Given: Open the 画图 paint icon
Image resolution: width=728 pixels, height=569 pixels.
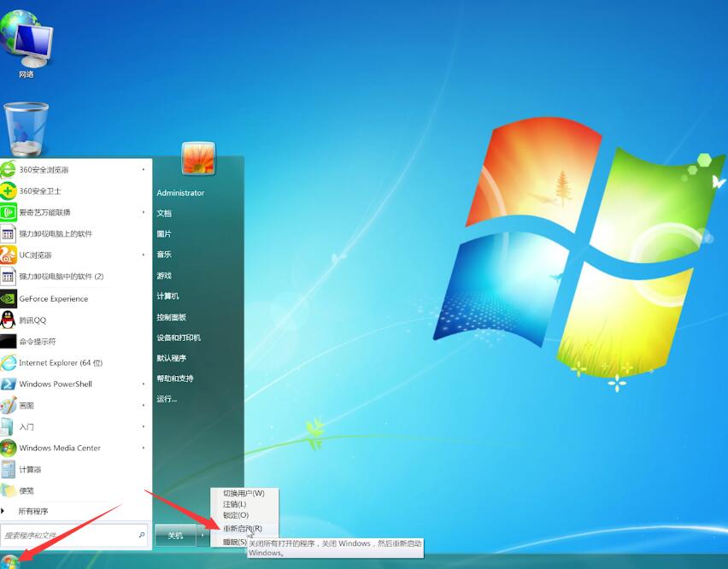Looking at the screenshot, I should pos(8,406).
